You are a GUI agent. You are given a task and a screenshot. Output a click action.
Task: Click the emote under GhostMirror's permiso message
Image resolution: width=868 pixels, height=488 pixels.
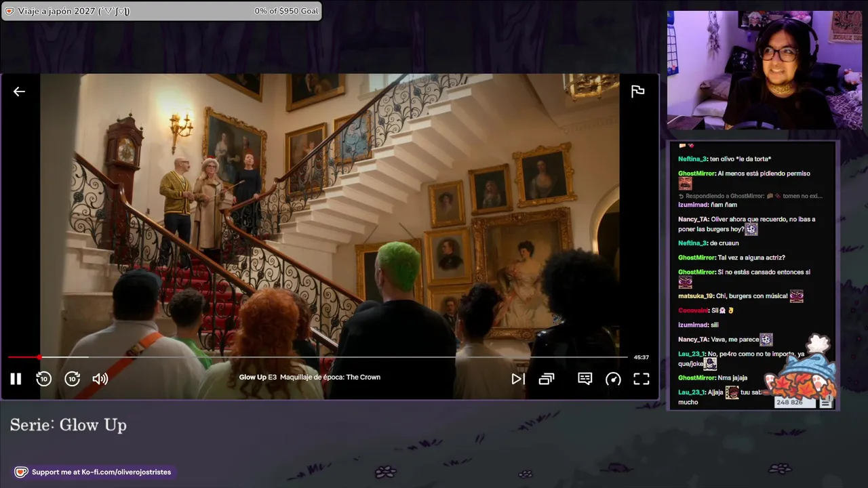pyautogui.click(x=685, y=184)
